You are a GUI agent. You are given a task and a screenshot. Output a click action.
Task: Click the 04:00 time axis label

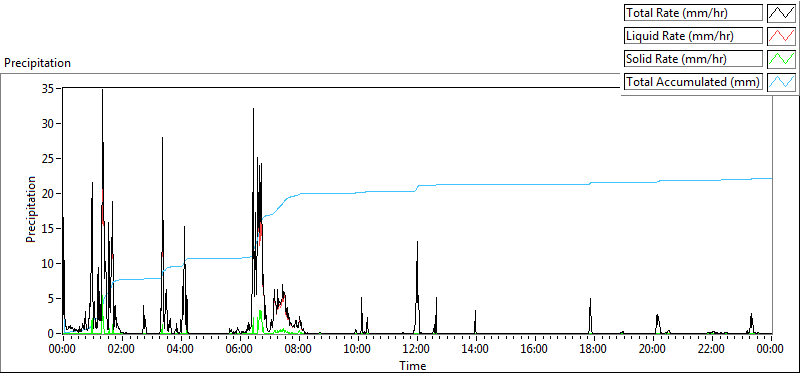pos(181,349)
